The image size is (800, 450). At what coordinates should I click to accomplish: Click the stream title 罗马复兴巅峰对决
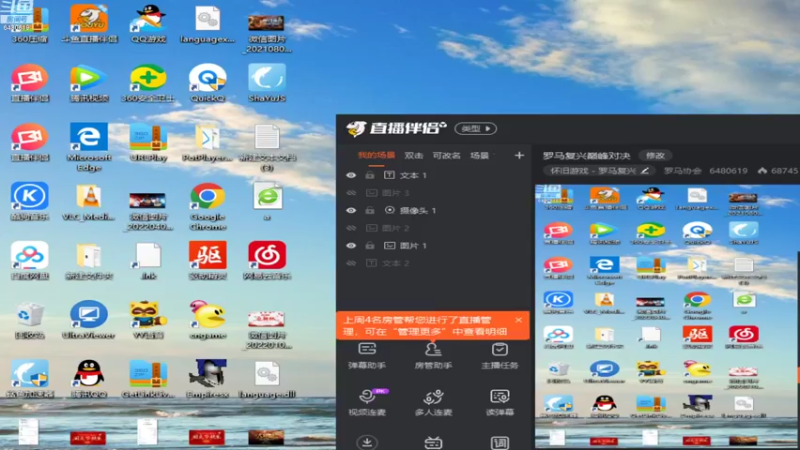coord(586,155)
